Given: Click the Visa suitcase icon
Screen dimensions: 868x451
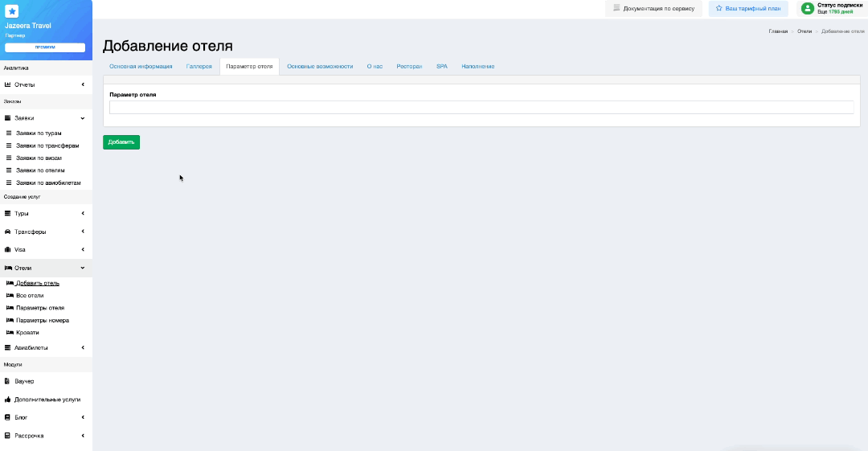Looking at the screenshot, I should pyautogui.click(x=8, y=249).
